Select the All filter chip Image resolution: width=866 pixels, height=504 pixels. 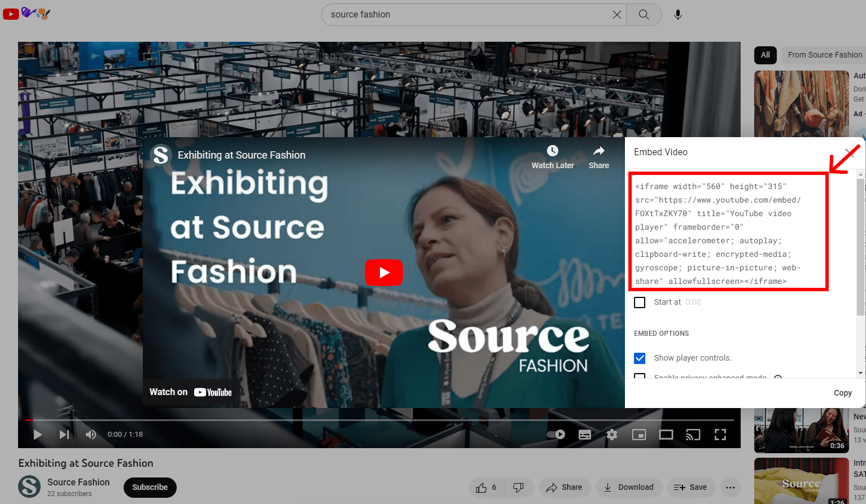(765, 55)
